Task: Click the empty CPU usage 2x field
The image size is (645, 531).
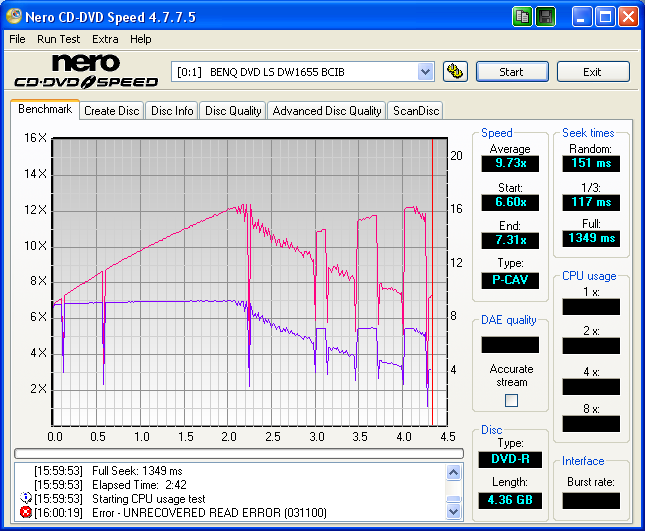Action: pyautogui.click(x=591, y=346)
